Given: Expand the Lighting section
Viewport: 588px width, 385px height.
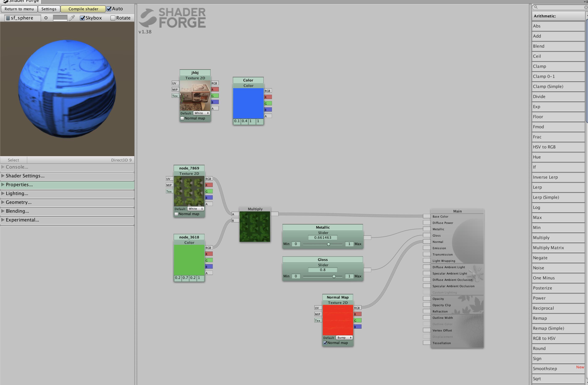Looking at the screenshot, I should [x=17, y=193].
